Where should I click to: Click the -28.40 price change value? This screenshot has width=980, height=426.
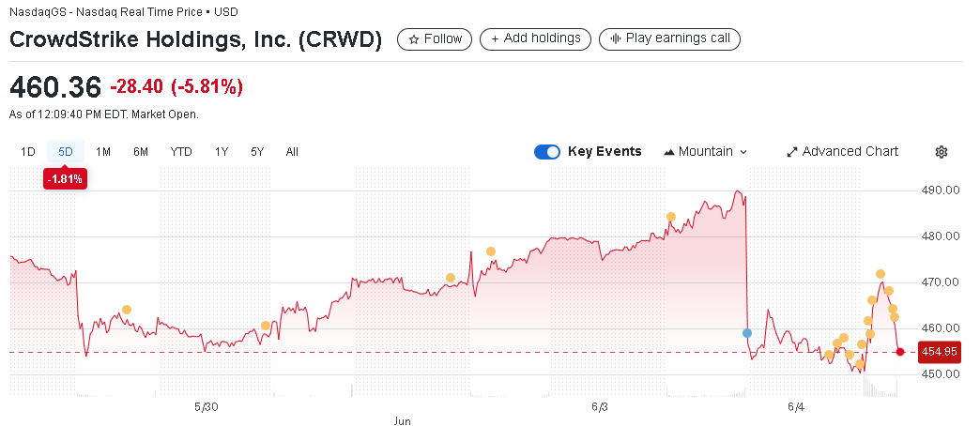pos(137,87)
